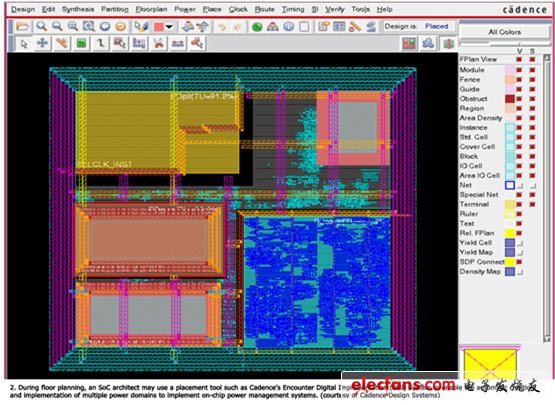Click the ruler measure tool icon

(x=62, y=43)
